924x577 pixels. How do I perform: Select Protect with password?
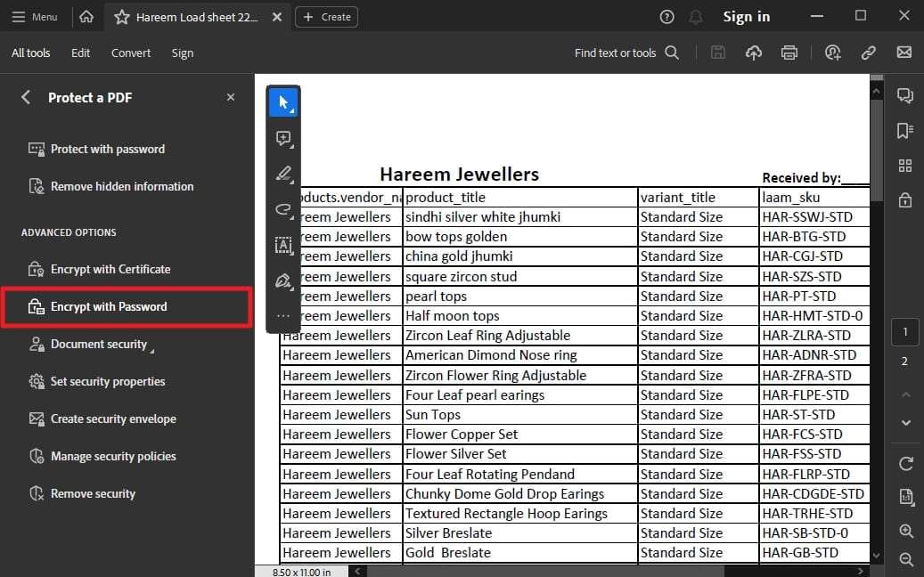[96, 149]
